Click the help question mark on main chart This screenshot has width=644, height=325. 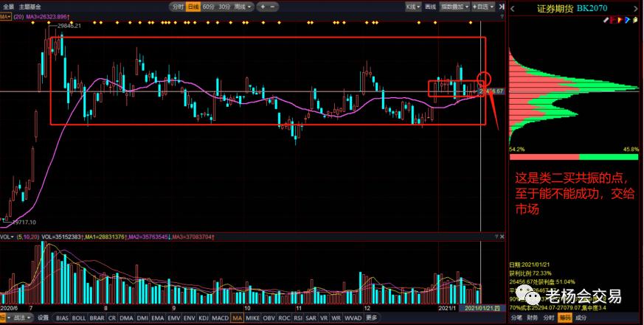point(502,16)
